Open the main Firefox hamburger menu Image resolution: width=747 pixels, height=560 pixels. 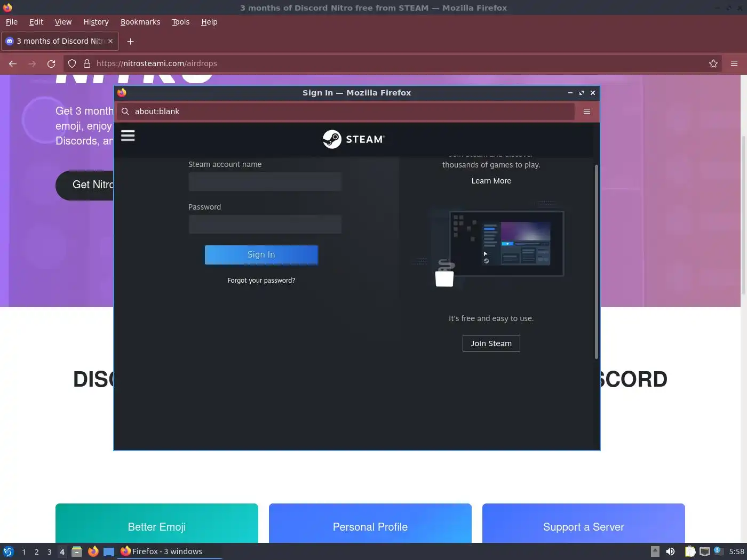pyautogui.click(x=734, y=63)
